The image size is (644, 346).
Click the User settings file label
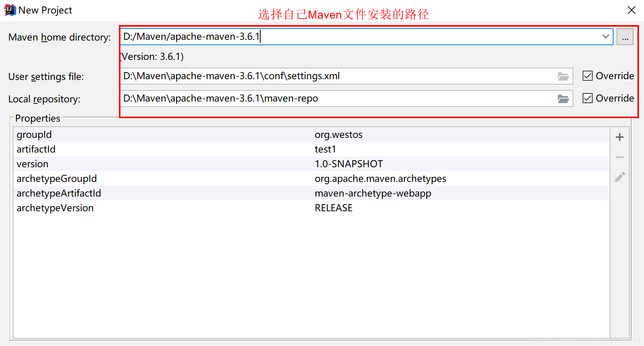pos(46,76)
